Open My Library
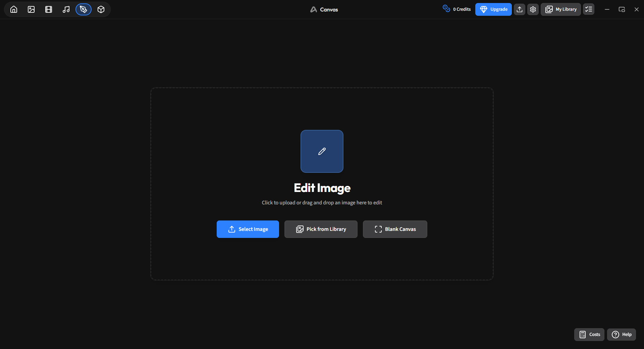This screenshot has width=644, height=349. tap(561, 9)
